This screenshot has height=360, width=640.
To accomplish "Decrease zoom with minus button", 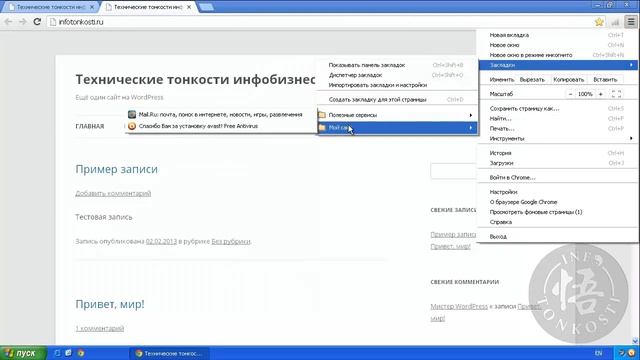I will coord(570,94).
